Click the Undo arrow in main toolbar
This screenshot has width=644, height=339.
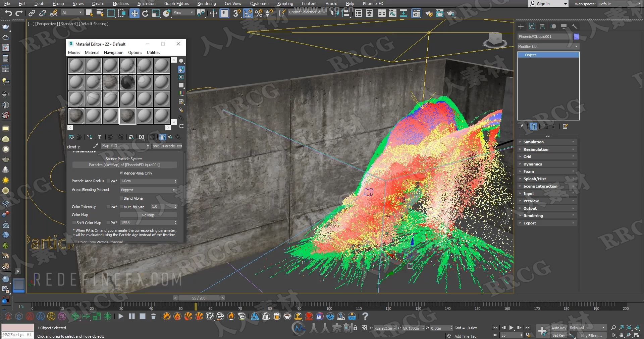pyautogui.click(x=8, y=13)
